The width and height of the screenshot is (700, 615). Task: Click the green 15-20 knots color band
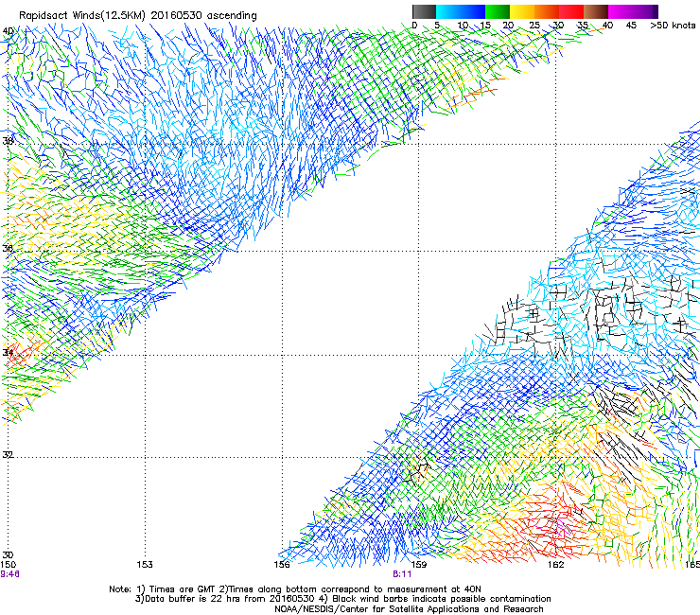pyautogui.click(x=498, y=11)
